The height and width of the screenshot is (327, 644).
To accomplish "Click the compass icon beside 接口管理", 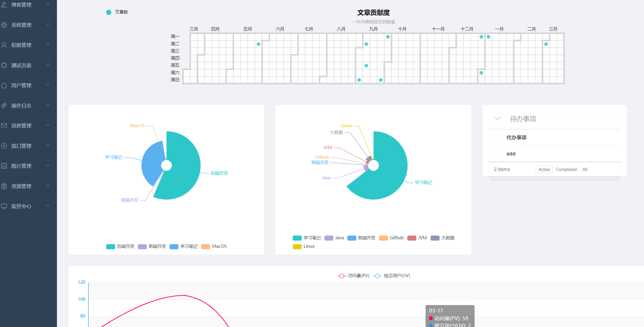I will tap(4, 146).
